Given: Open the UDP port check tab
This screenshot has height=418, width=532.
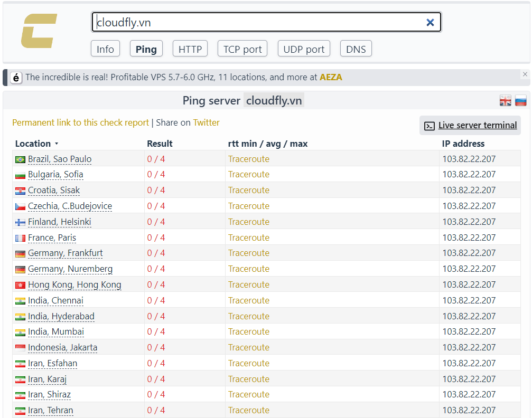Looking at the screenshot, I should coord(304,49).
